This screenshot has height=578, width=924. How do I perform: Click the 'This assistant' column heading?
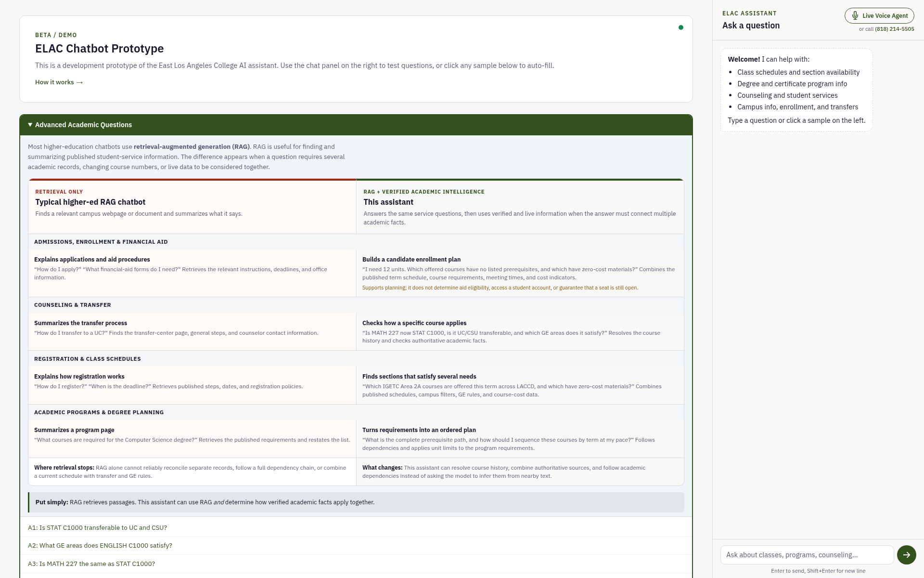coord(388,202)
